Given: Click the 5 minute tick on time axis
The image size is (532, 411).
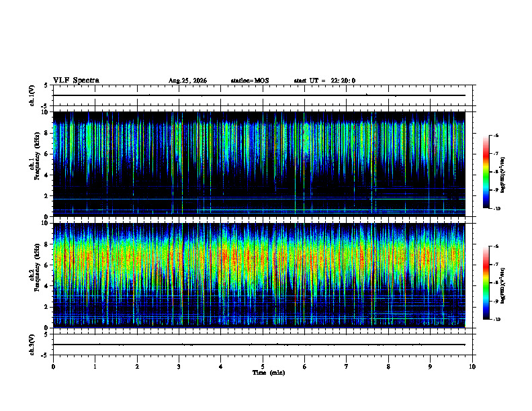Looking at the screenshot, I should pos(263,367).
